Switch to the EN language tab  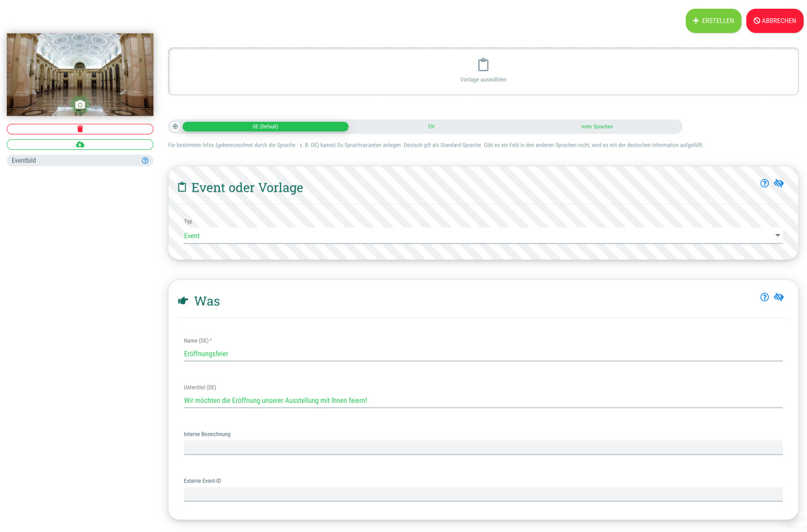[x=431, y=126]
